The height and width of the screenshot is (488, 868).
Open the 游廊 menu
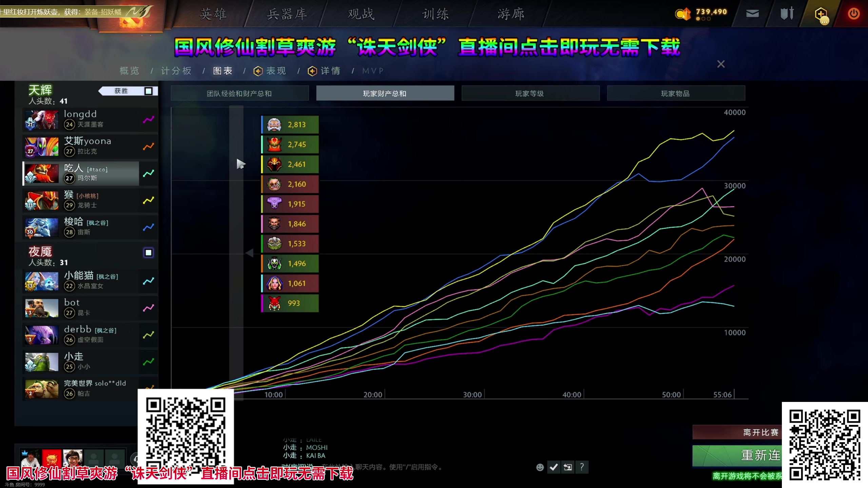[x=511, y=14]
